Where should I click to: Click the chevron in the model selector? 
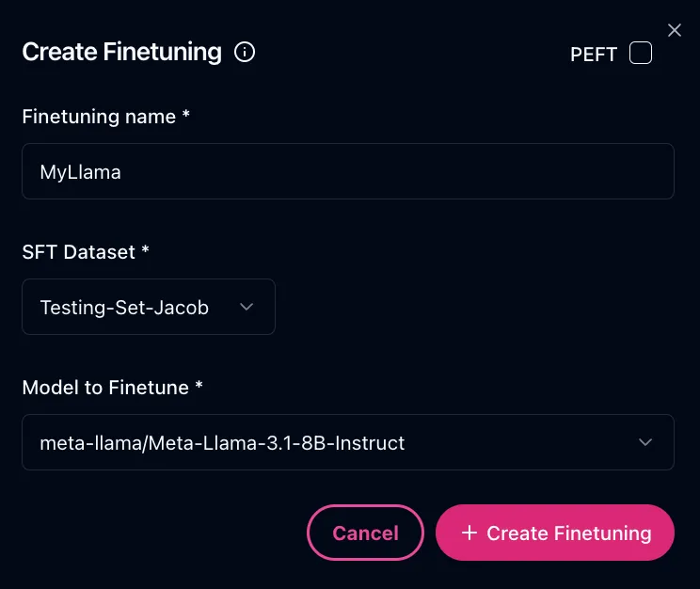pos(645,442)
